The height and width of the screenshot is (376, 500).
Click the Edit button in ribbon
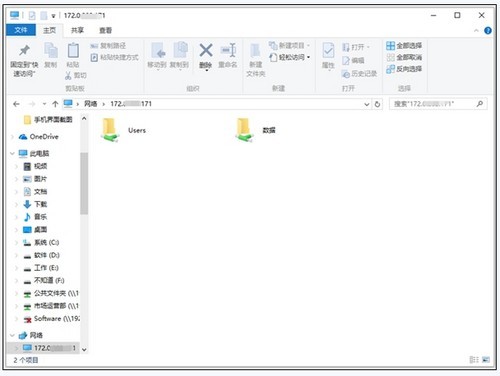(353, 60)
